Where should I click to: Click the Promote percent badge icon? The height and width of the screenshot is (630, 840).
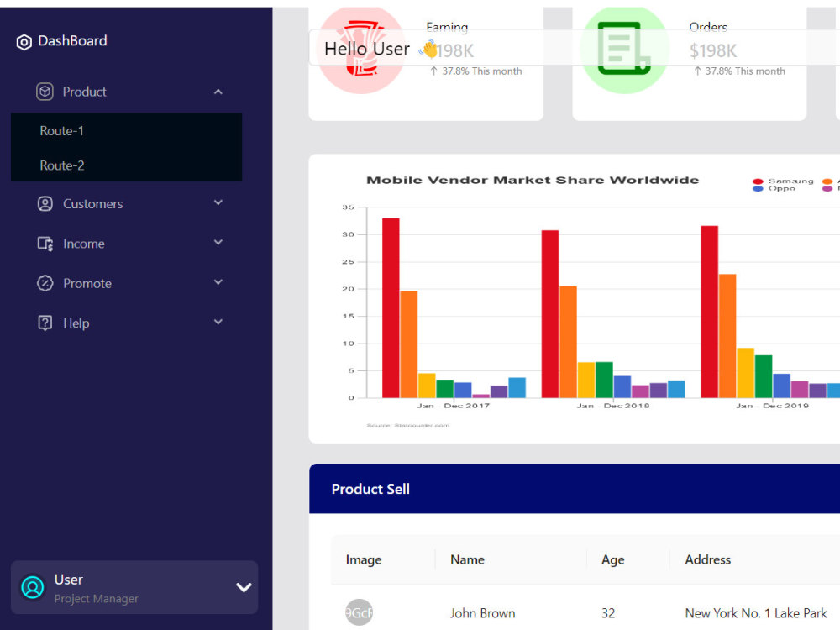tap(45, 283)
